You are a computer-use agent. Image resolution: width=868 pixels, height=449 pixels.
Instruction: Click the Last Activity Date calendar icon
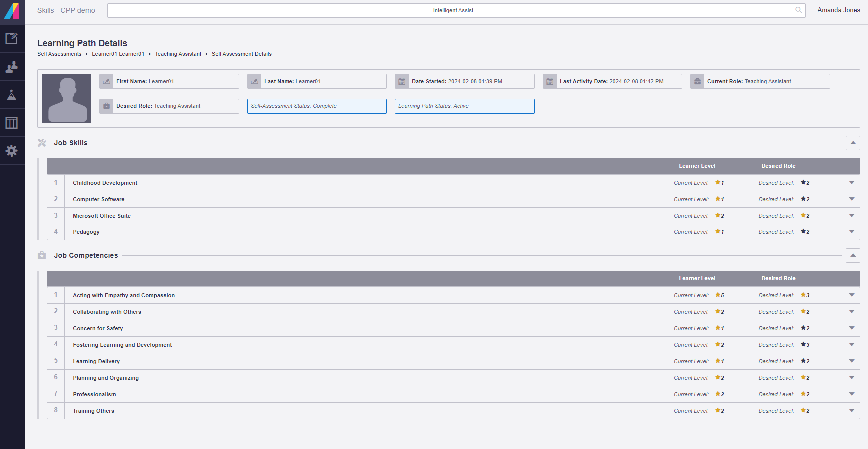[550, 81]
